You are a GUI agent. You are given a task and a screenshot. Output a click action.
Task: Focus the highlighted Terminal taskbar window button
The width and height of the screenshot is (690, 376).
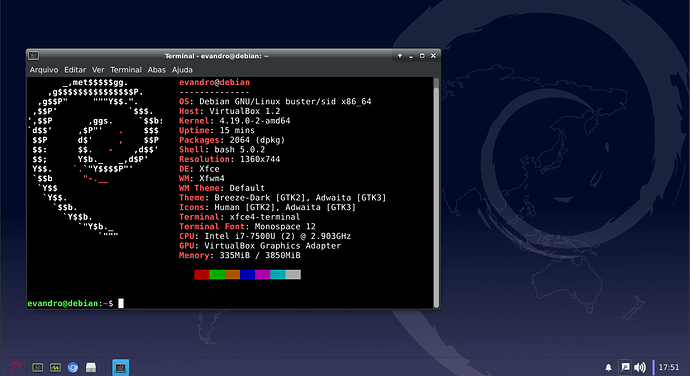pyautogui.click(x=121, y=367)
